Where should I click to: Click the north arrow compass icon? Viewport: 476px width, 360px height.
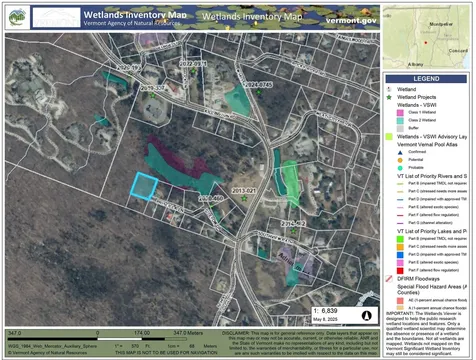(367, 315)
